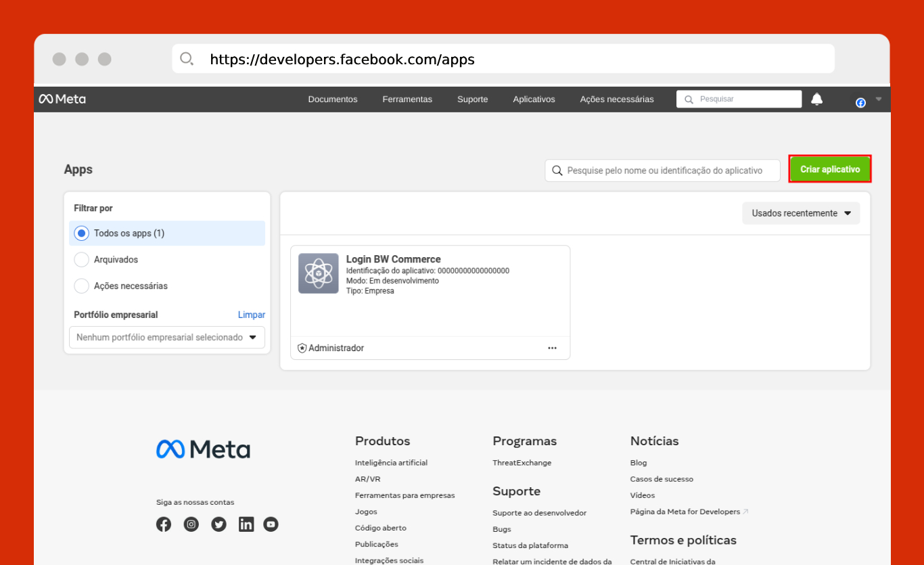
Task: Open Suporte ao desenvolvedor footer link
Action: pyautogui.click(x=540, y=513)
